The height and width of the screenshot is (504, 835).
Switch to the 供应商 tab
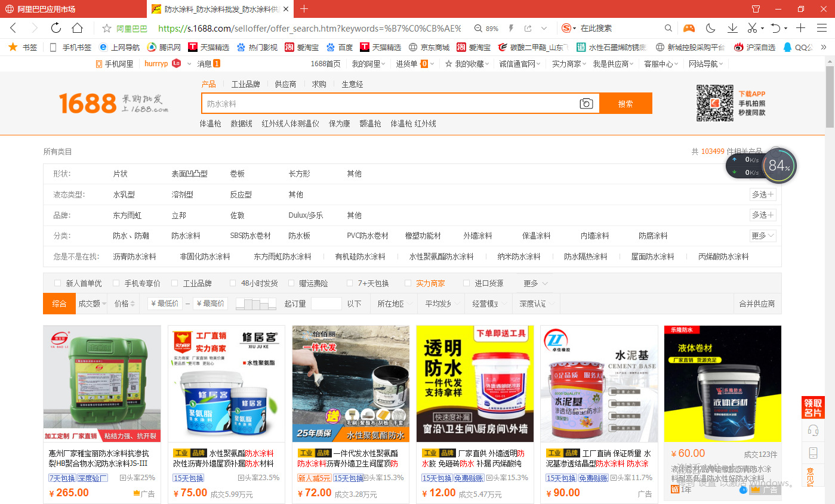coord(285,84)
